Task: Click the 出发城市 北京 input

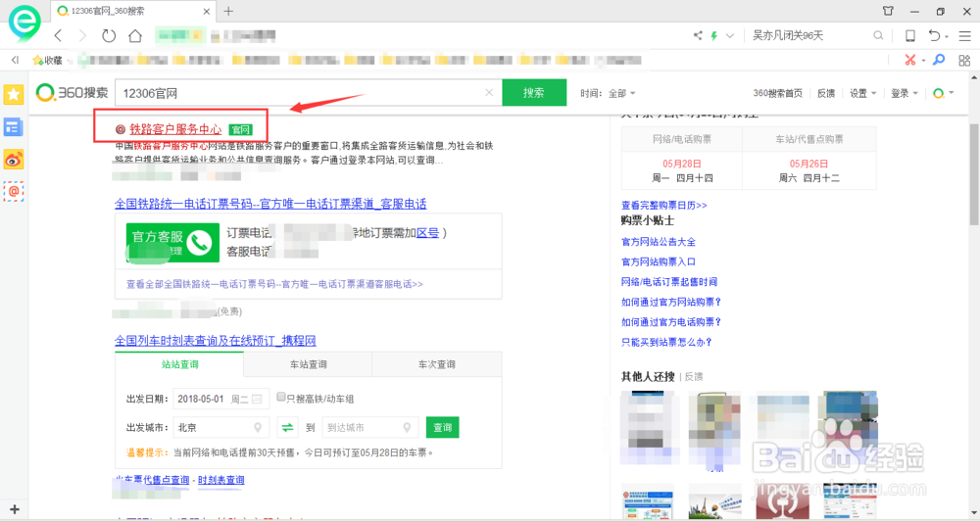Action: [220, 428]
